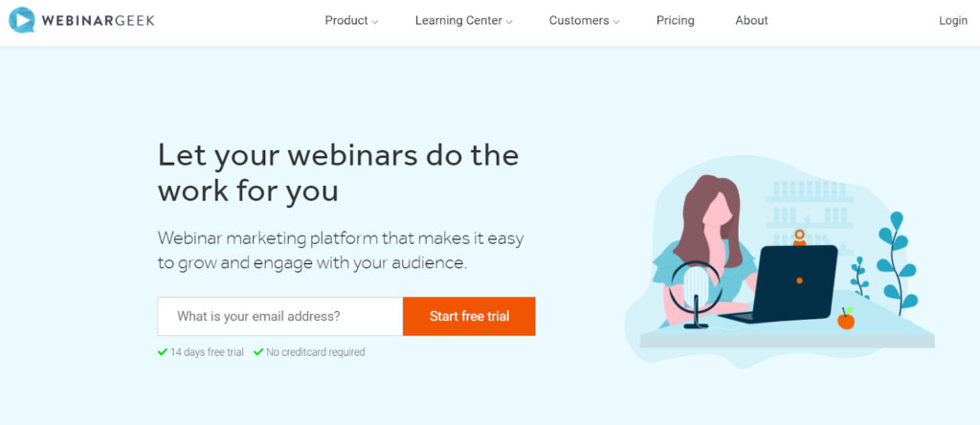The image size is (980, 425).
Task: Click the 14 days free trial text
Action: click(207, 352)
